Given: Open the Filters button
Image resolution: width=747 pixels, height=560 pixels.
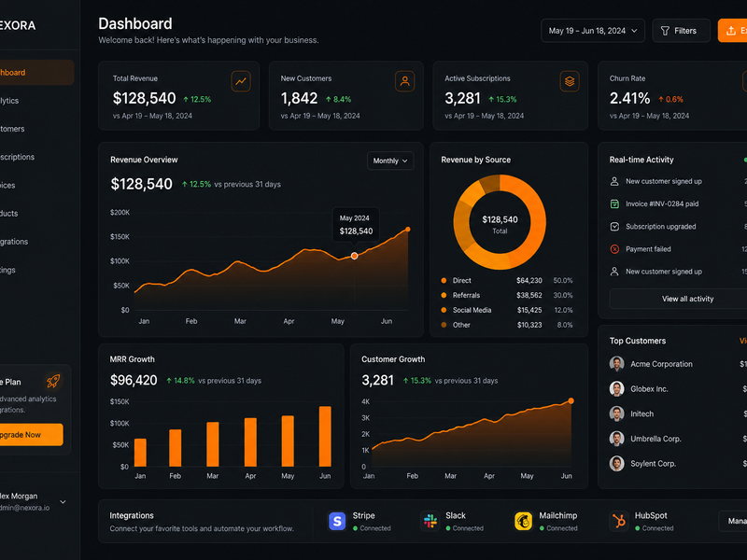Looking at the screenshot, I should coord(681,31).
